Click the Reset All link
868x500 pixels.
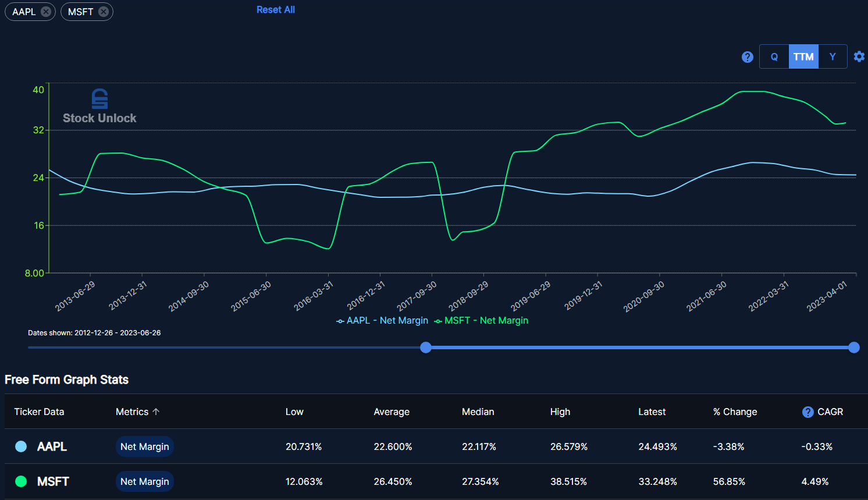coord(276,10)
